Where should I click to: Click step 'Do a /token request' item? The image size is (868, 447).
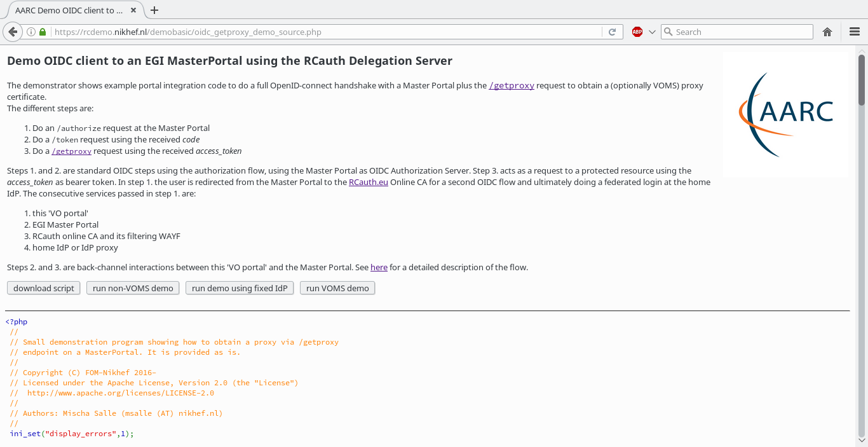(116, 140)
